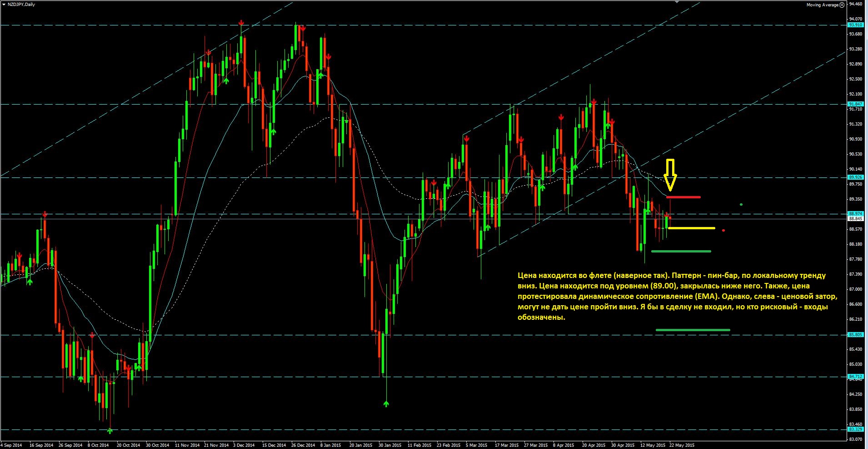Screen dimensions: 868x449
Task: Select the red stop-loss line segment
Action: coord(683,197)
